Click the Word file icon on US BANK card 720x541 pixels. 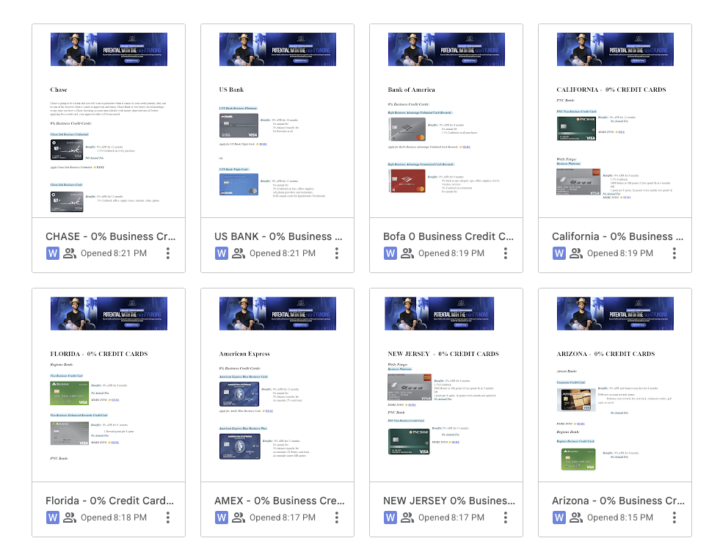click(x=222, y=253)
